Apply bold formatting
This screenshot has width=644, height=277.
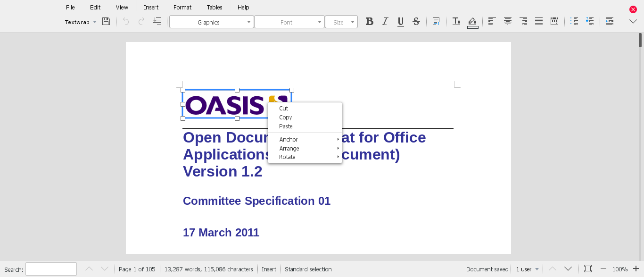point(370,22)
